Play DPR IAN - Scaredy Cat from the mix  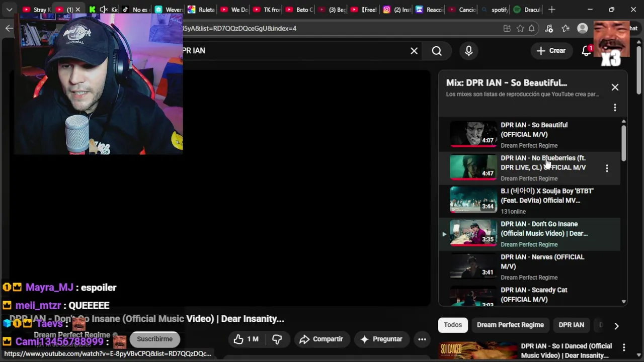pos(529,296)
